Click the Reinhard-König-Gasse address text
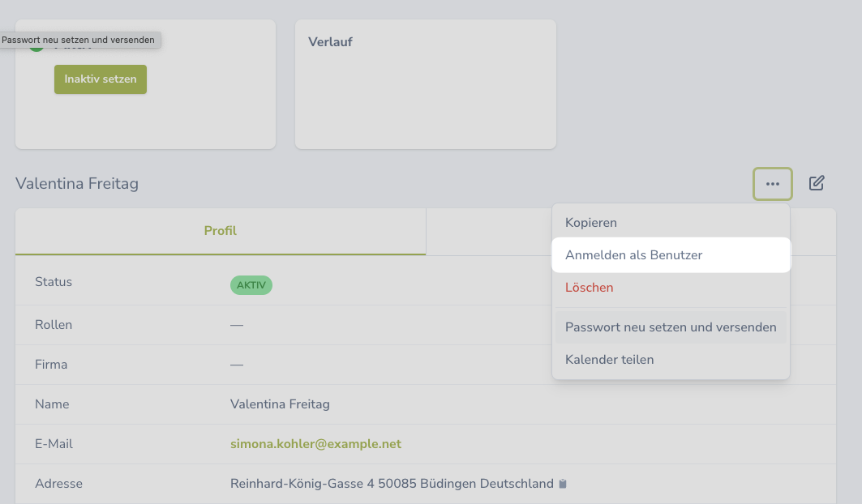 point(392,484)
